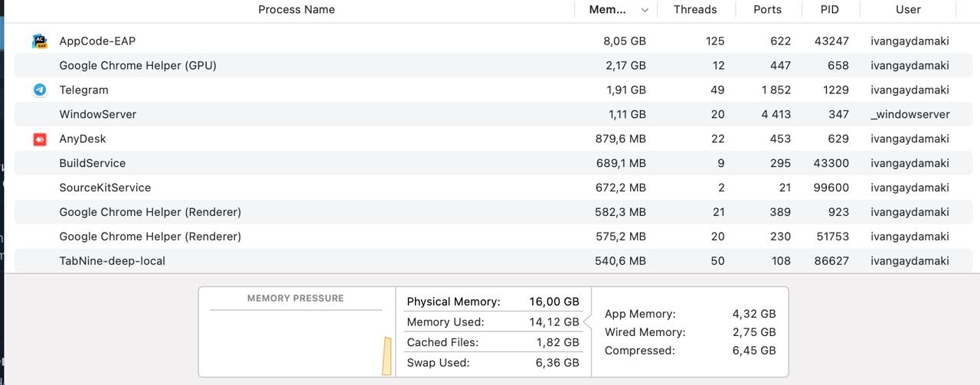980x385 pixels.
Task: Toggle the Memory column sort arrow
Action: click(x=645, y=10)
